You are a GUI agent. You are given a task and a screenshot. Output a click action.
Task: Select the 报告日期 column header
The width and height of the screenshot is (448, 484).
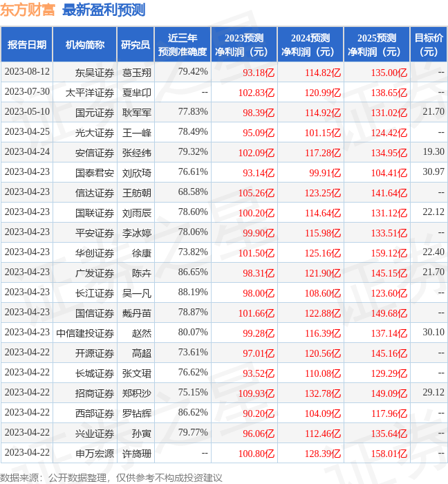click(x=27, y=45)
